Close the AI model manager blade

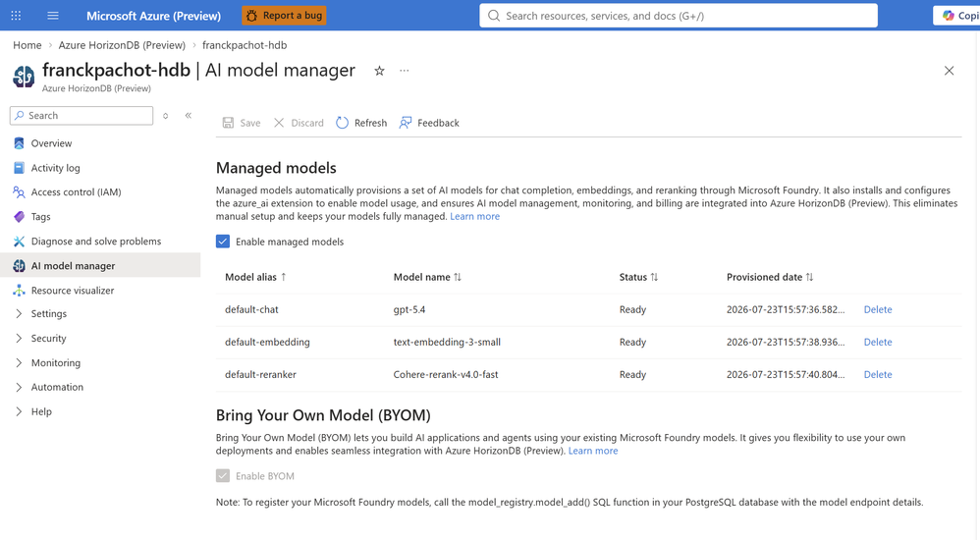[x=949, y=71]
